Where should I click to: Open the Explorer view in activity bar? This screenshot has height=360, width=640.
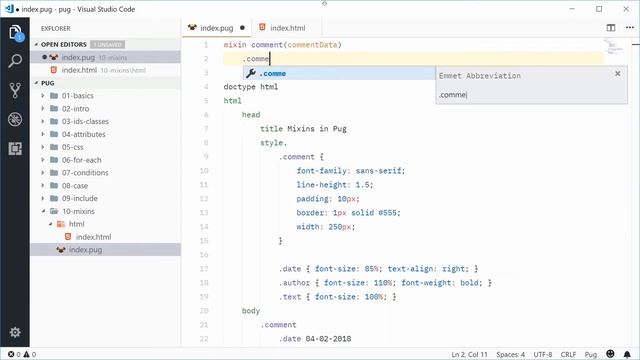click(15, 32)
